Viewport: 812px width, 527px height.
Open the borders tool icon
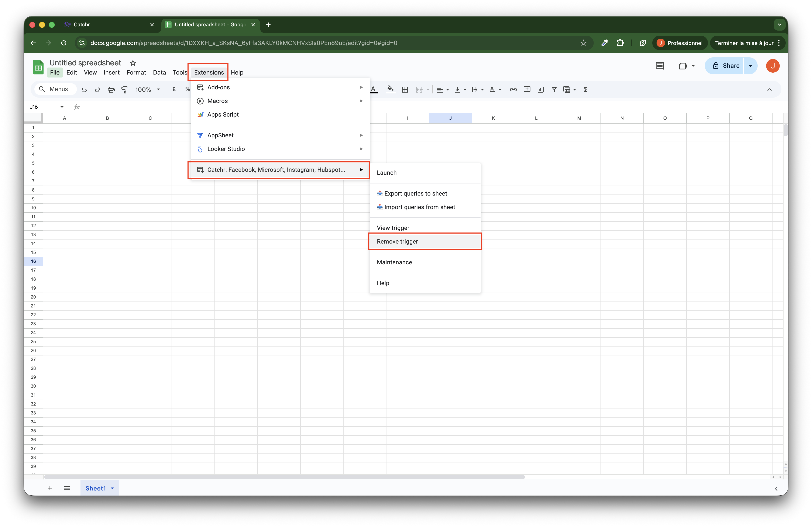(405, 90)
